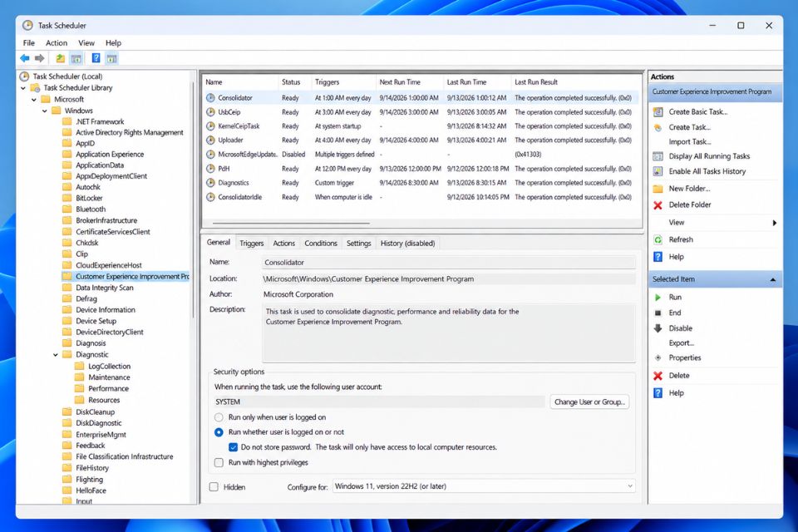Click the Help icon under Selected Item

[x=658, y=393]
